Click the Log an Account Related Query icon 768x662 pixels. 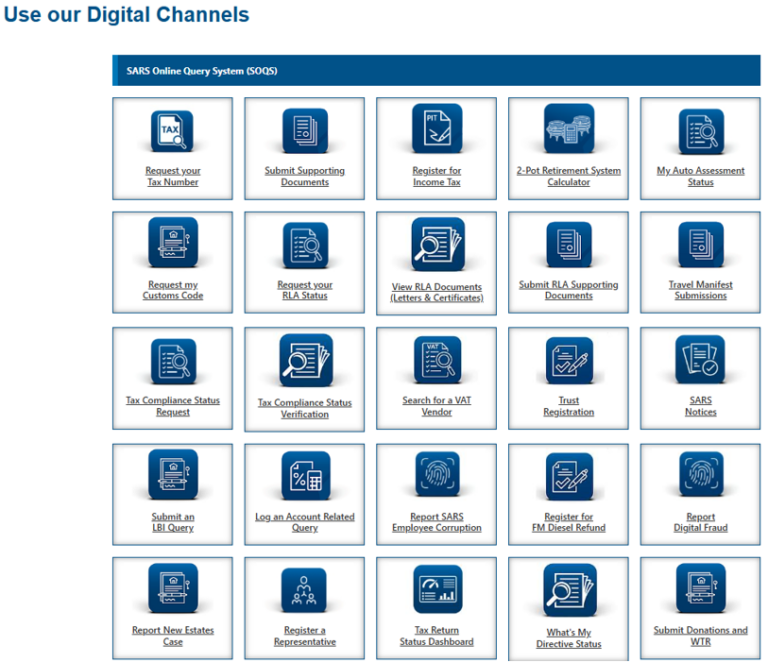[x=305, y=476]
